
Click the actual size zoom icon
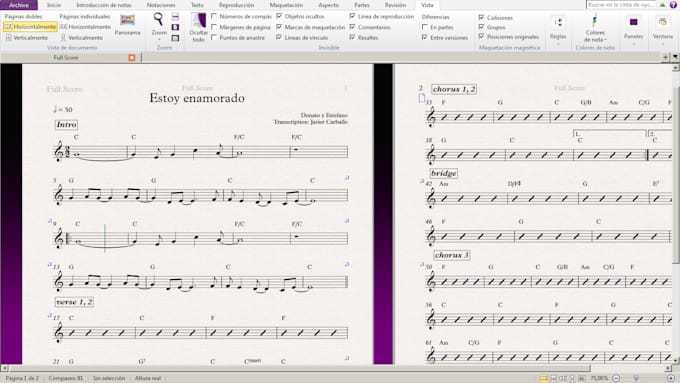click(x=175, y=38)
